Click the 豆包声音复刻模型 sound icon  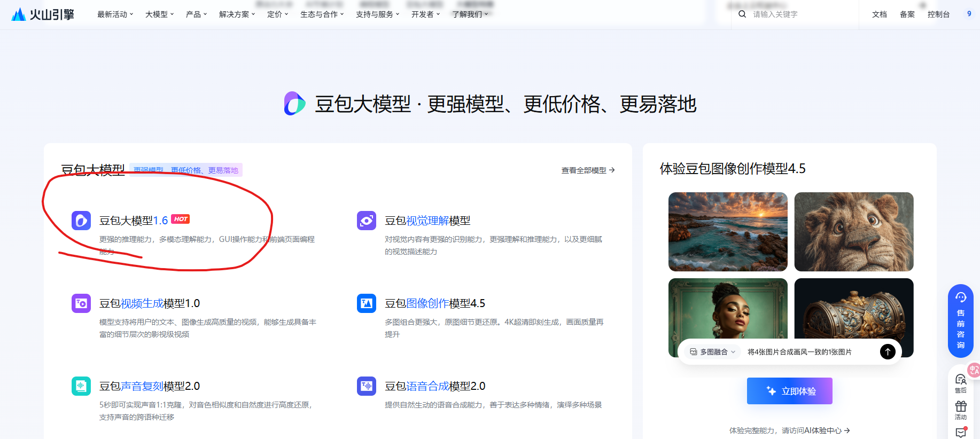click(x=81, y=386)
